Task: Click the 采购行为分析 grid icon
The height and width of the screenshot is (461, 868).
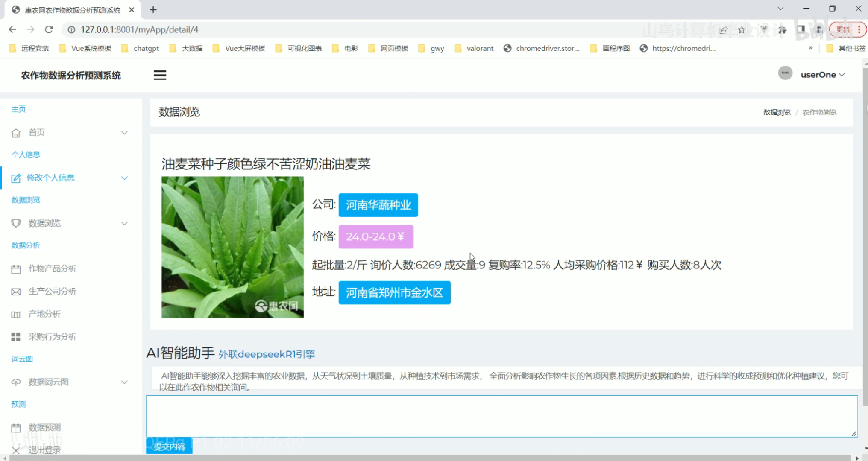Action: [16, 337]
